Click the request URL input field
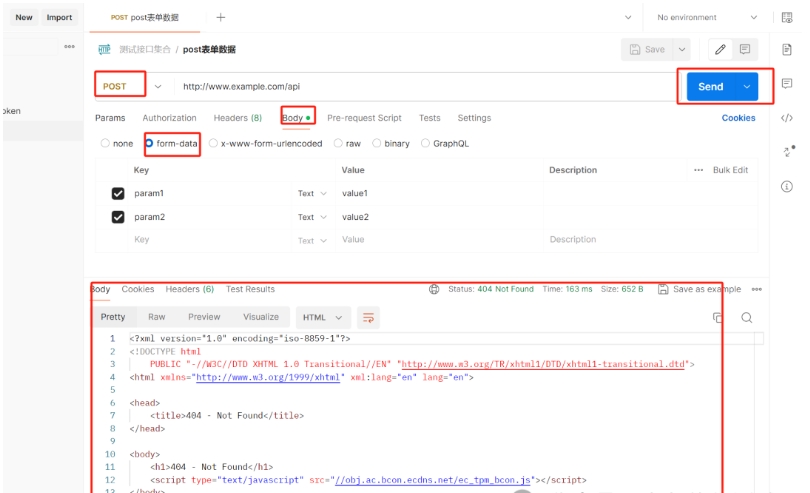 pos(424,86)
